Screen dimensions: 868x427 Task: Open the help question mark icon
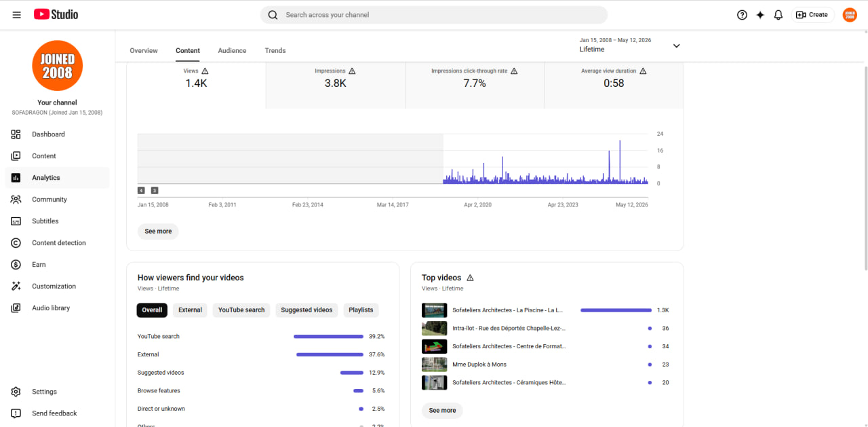pyautogui.click(x=742, y=15)
